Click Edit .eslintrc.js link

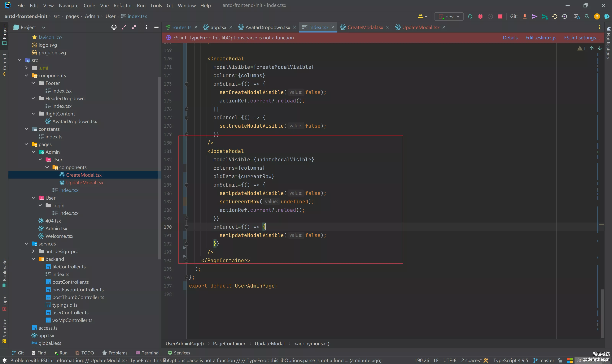pyautogui.click(x=541, y=38)
